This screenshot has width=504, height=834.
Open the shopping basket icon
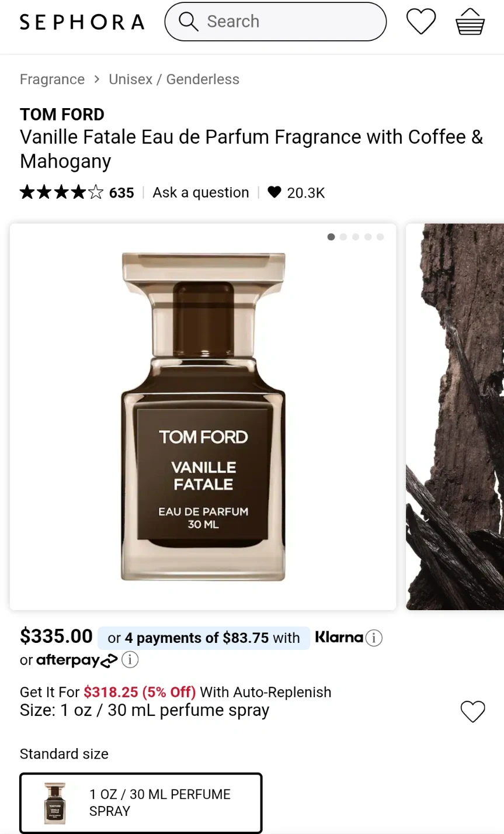click(470, 23)
